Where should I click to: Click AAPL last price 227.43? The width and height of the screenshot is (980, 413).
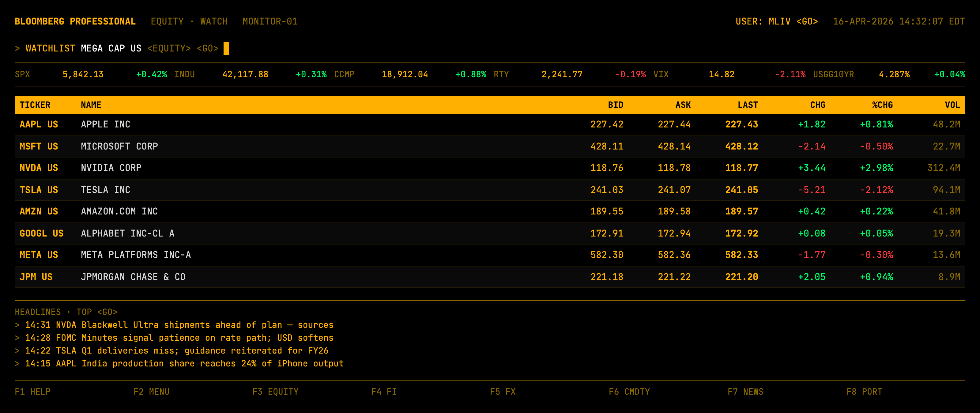coord(741,124)
